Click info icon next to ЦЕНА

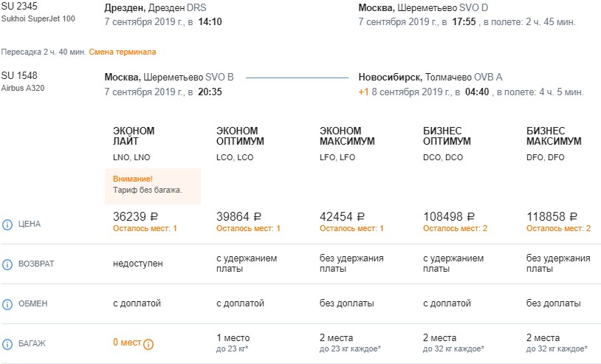tap(7, 224)
